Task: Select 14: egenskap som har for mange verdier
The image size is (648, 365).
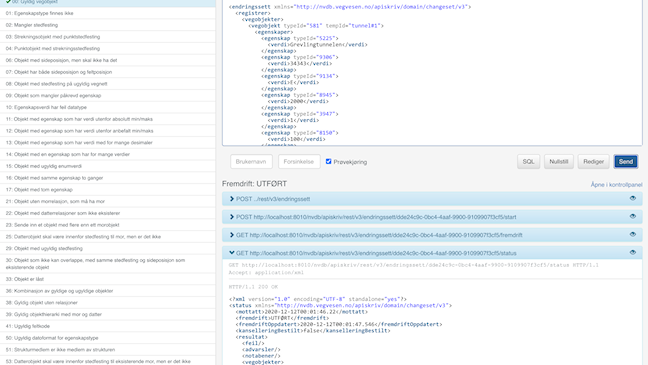Action: coord(107,155)
